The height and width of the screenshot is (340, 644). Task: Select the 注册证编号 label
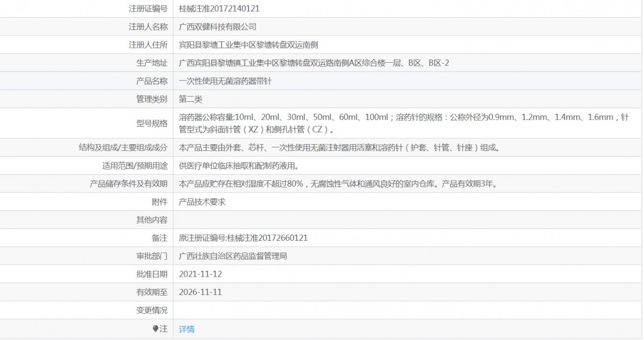pos(148,9)
